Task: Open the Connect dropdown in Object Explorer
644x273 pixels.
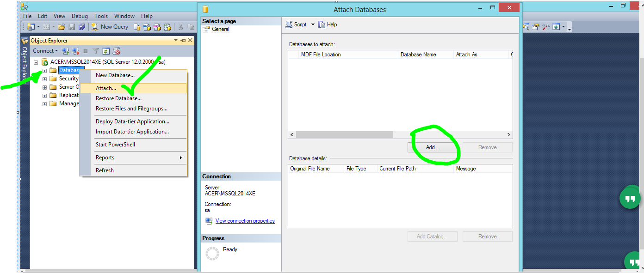Action: pos(45,51)
